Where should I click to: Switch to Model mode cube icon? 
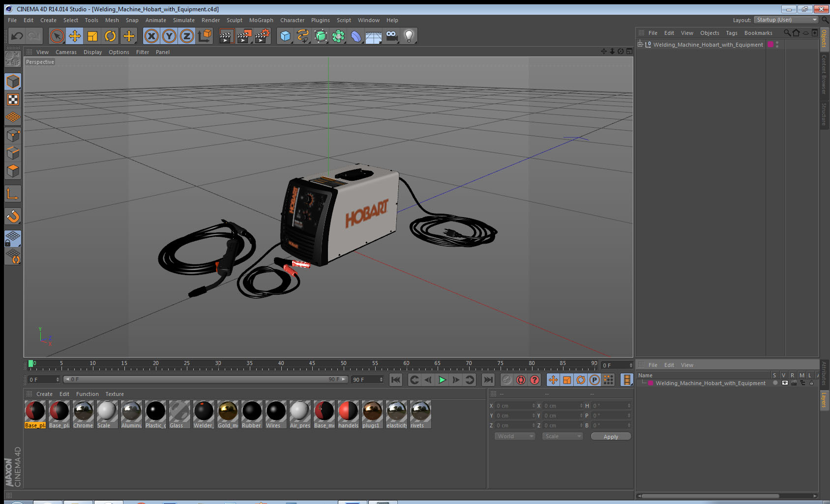pos(13,82)
